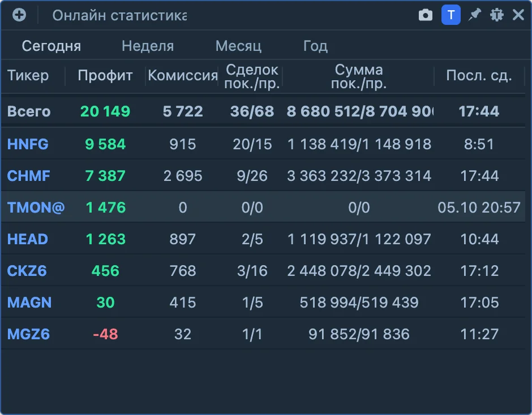Click the plus icon to add widget
532x415 pixels.
tap(19, 15)
